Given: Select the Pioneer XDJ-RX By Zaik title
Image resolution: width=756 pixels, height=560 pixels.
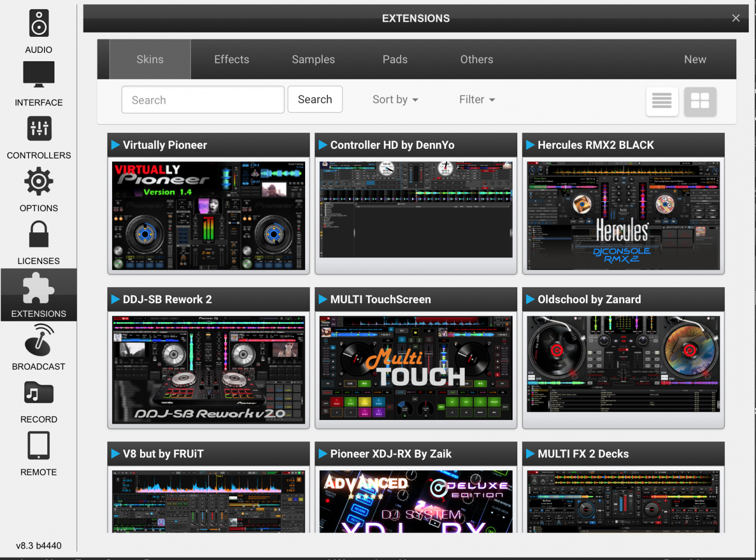Looking at the screenshot, I should 391,454.
